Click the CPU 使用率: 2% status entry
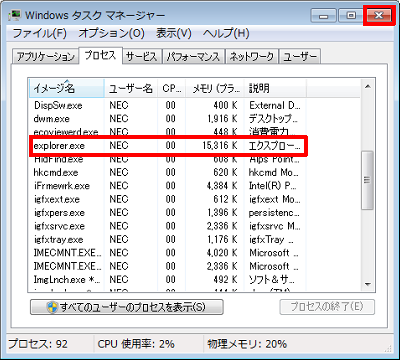400x360 pixels. click(x=136, y=344)
